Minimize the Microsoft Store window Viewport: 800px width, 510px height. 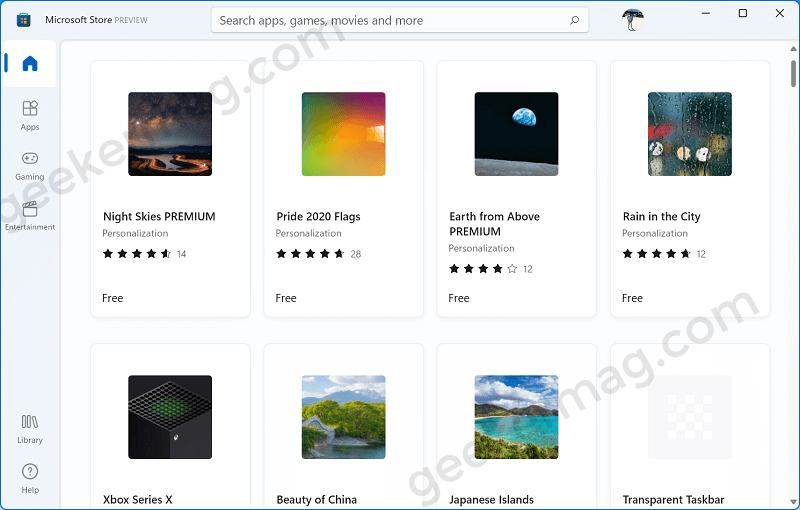tap(706, 13)
